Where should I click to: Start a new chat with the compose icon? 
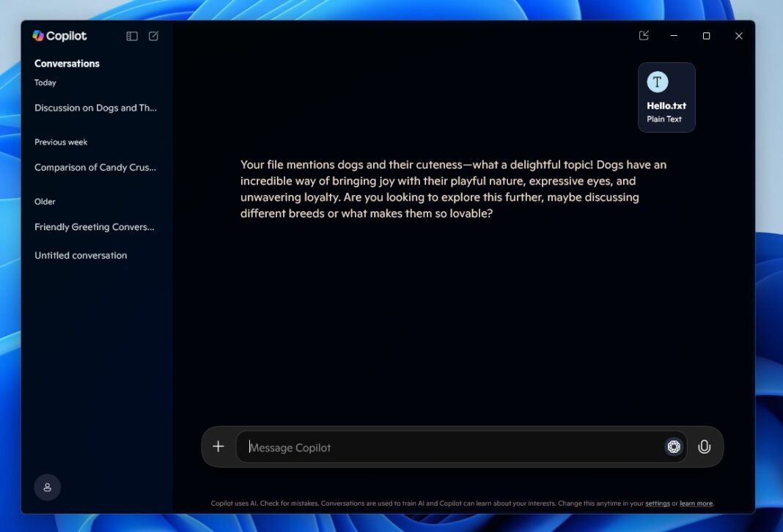point(153,35)
